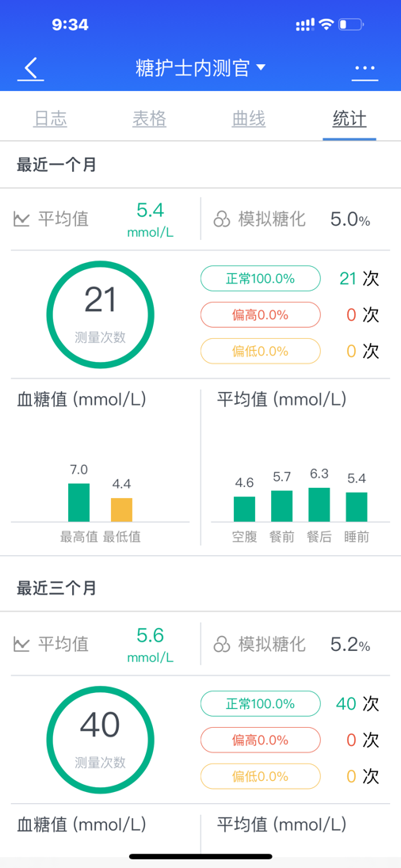Tap the average chart icon in 最近一个月
The height and width of the screenshot is (868, 401).
click(21, 219)
